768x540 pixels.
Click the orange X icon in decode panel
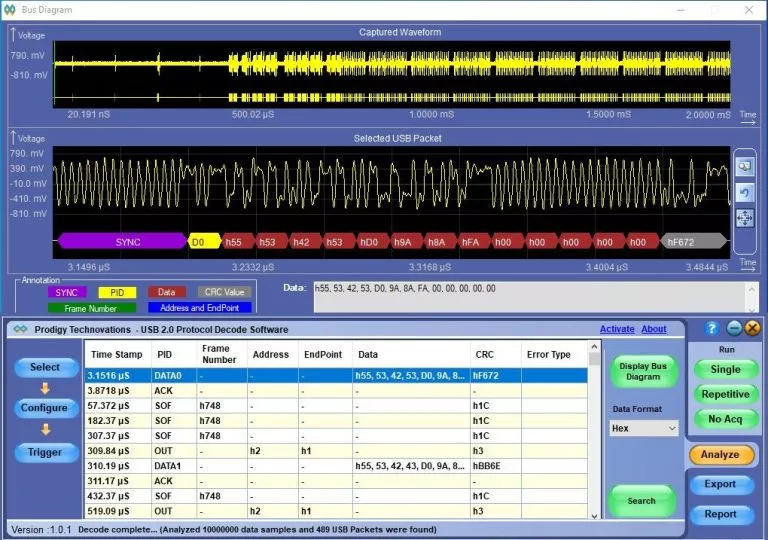[x=752, y=328]
